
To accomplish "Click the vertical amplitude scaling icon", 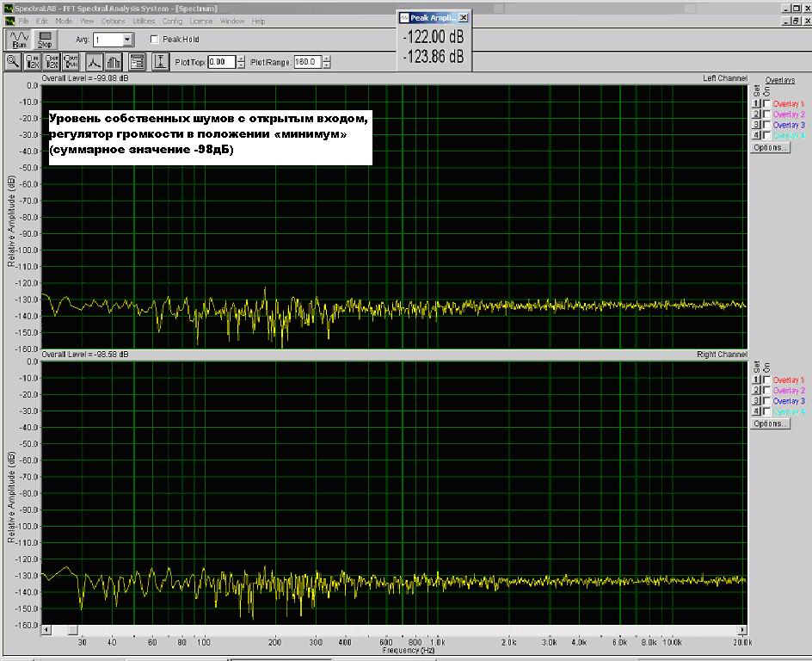I will click(161, 62).
